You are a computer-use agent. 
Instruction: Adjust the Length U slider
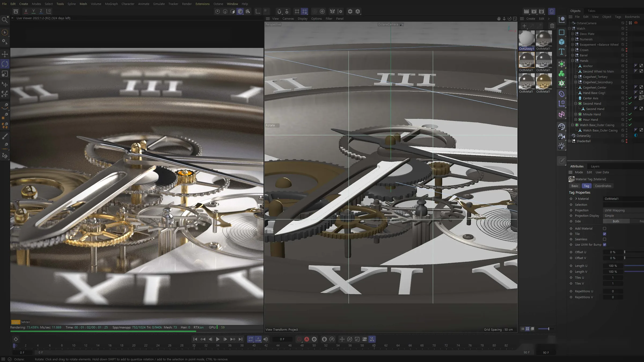click(x=634, y=266)
